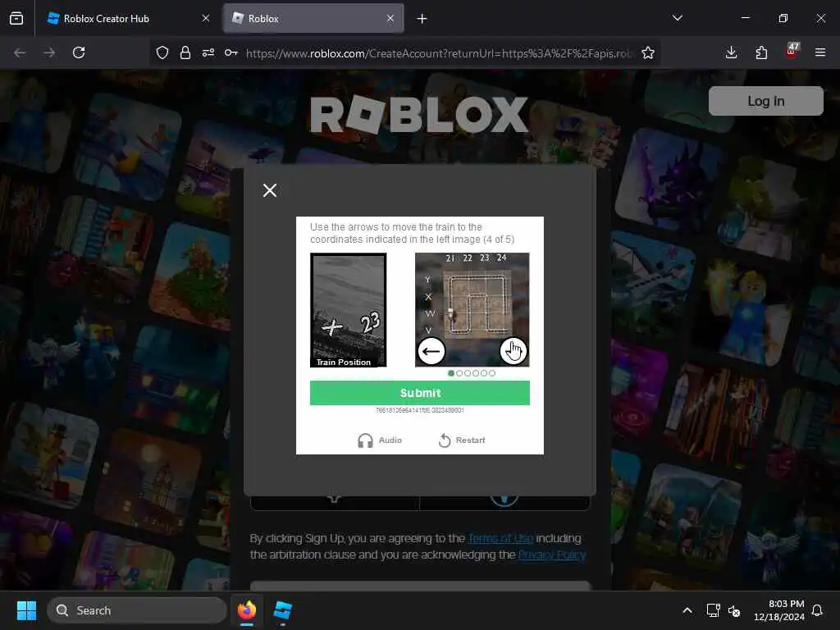Go forward to next page
The image size is (840, 630).
point(48,52)
